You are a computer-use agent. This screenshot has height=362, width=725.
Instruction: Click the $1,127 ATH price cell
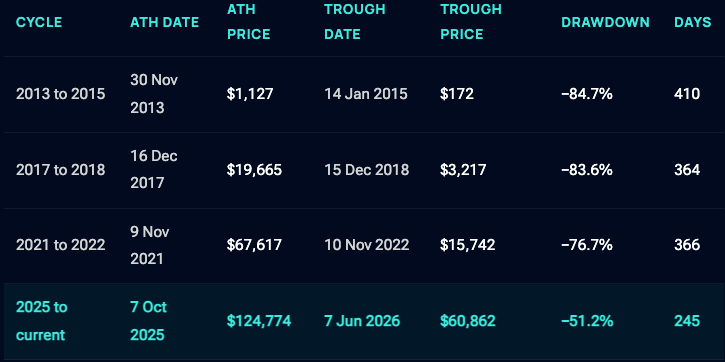[250, 94]
